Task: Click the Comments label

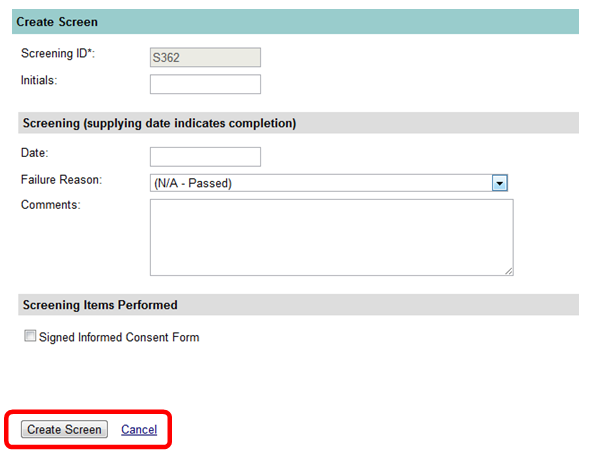Action: (50, 205)
